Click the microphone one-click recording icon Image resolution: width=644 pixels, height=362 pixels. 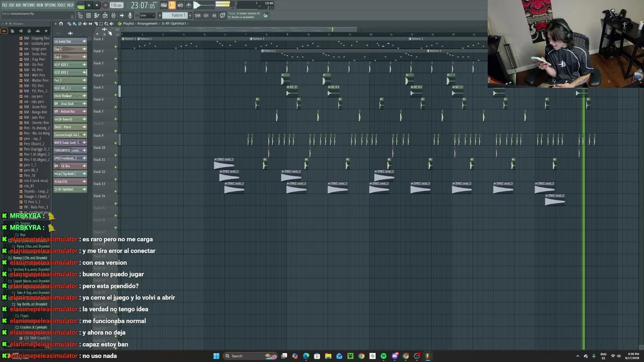click(x=130, y=16)
